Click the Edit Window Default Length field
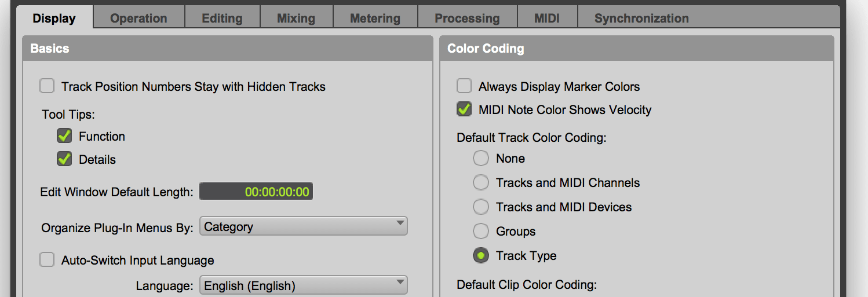Image resolution: width=868 pixels, height=297 pixels. click(x=256, y=192)
